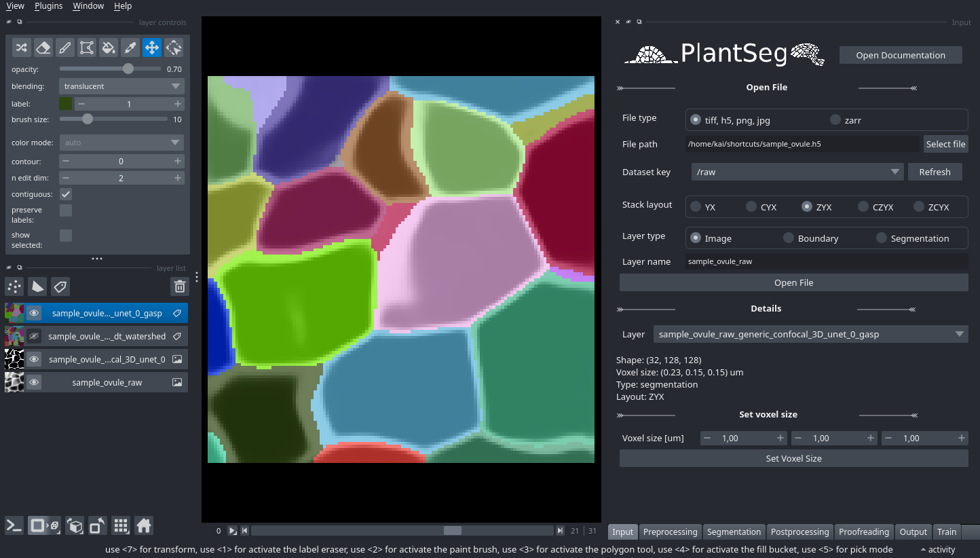Switch to the Segmentation tab

[x=734, y=532]
